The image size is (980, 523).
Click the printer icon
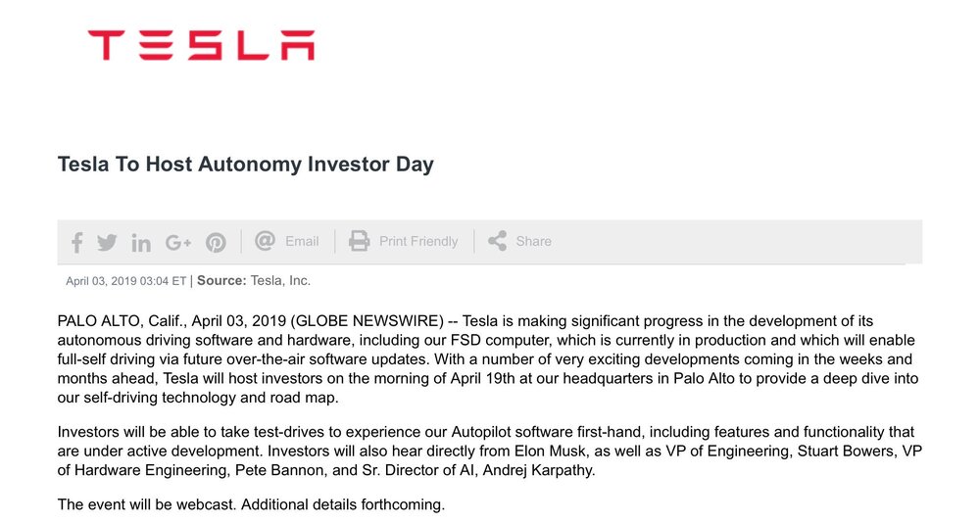[x=360, y=241]
